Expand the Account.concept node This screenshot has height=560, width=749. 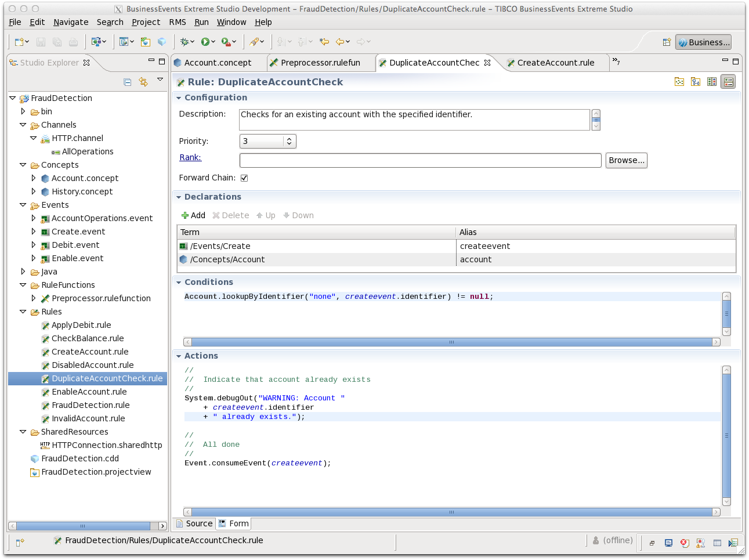point(34,178)
